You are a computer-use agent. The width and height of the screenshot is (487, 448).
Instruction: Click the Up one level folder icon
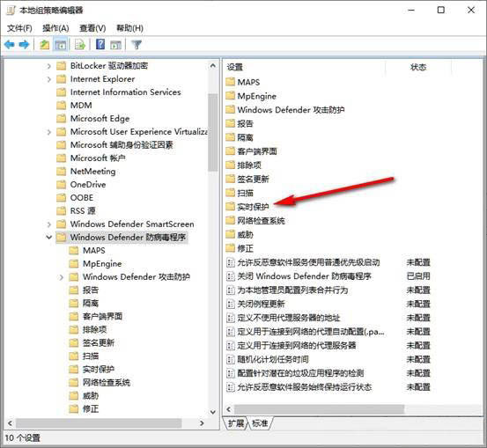point(45,45)
